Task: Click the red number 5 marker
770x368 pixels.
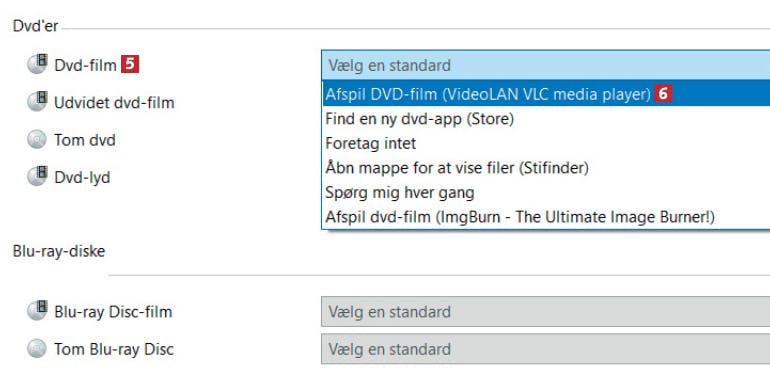Action: click(x=130, y=64)
